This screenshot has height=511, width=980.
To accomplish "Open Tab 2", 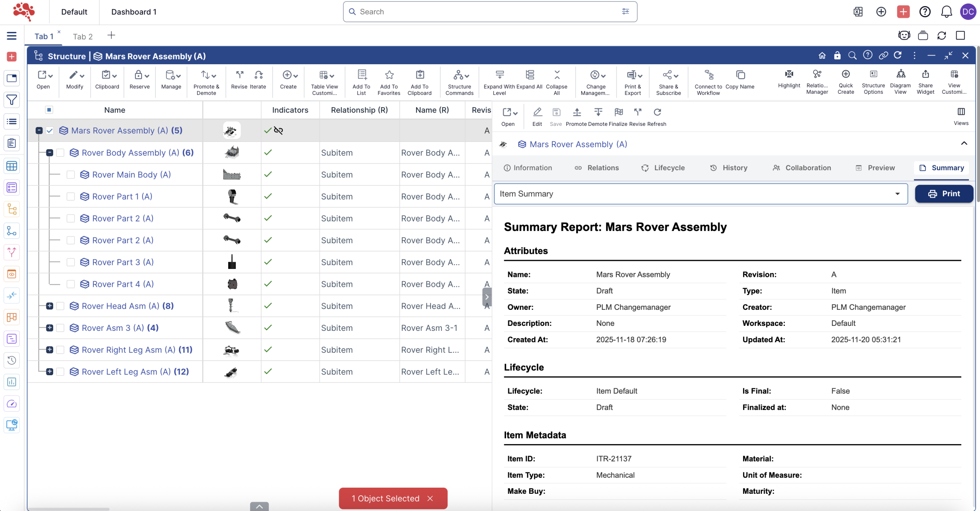I will 83,37.
